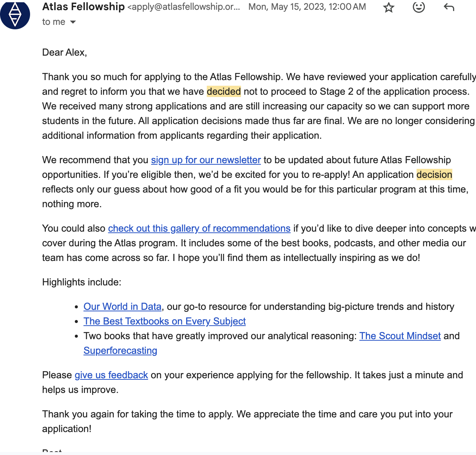Click the highlighted word "decision"
This screenshot has height=455, width=476.
click(x=434, y=174)
